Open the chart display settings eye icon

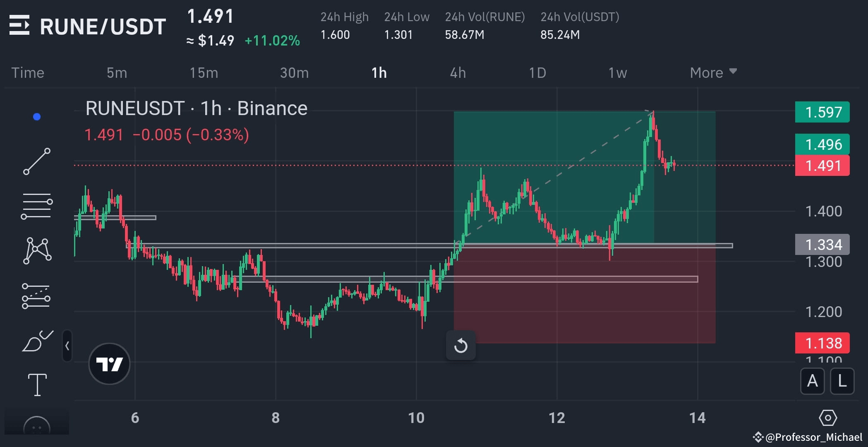click(829, 418)
